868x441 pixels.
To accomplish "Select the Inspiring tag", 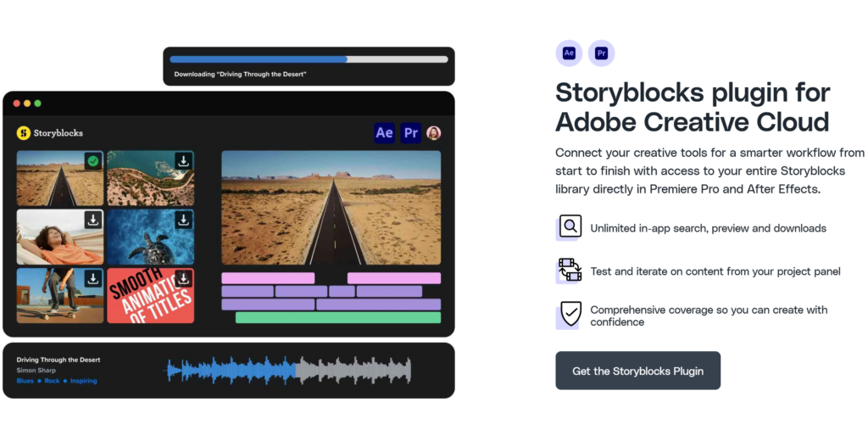I will click(x=84, y=381).
